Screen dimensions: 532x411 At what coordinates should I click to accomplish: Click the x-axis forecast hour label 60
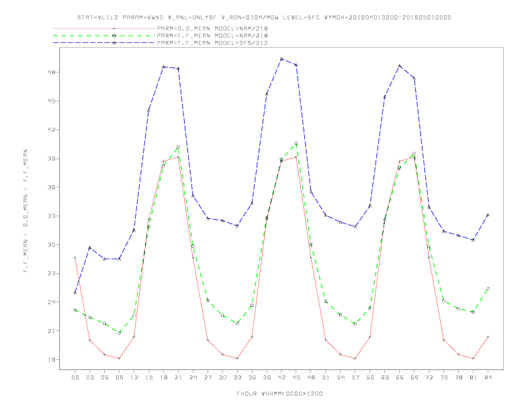click(x=370, y=377)
